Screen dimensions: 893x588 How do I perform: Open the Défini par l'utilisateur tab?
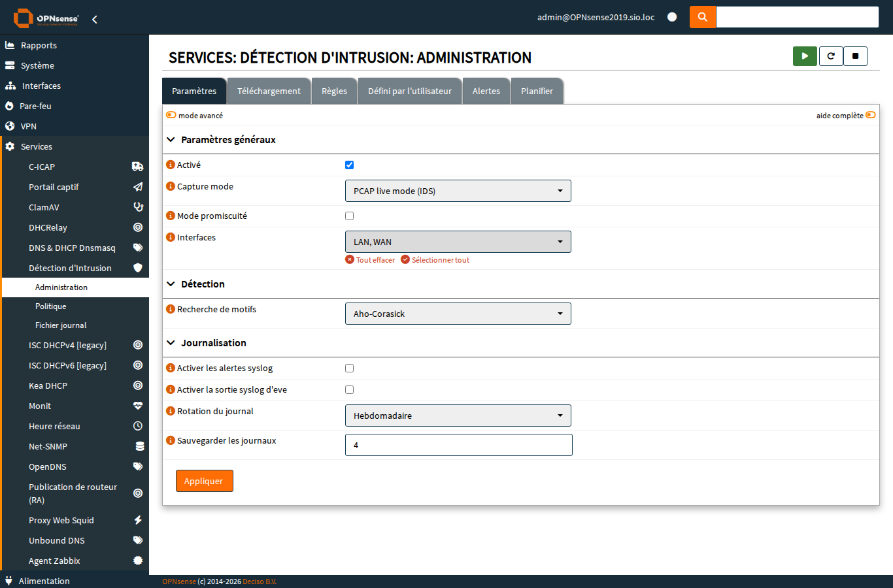(x=410, y=91)
